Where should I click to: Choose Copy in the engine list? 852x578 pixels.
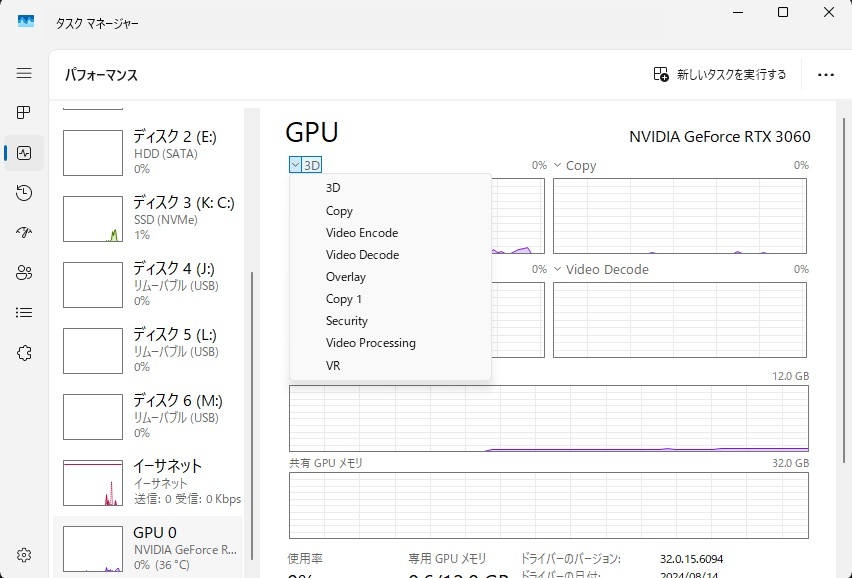click(x=390, y=210)
